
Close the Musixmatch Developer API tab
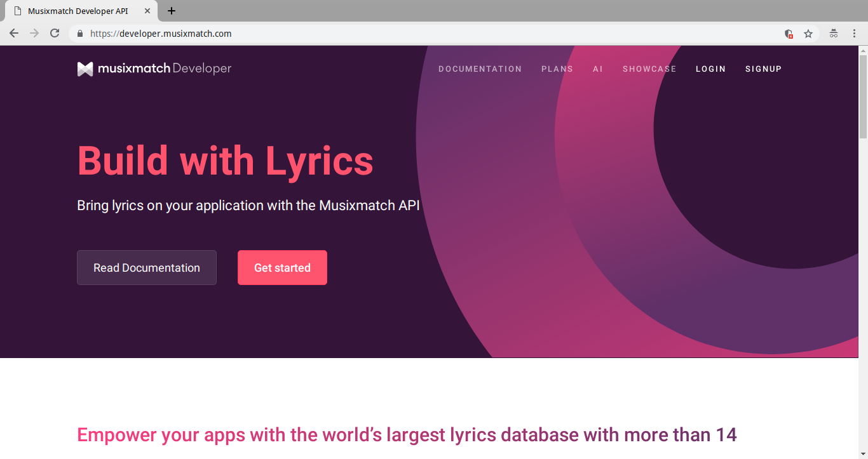147,11
